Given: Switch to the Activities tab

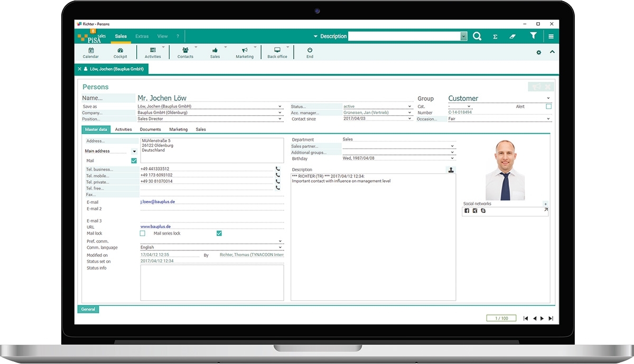Looking at the screenshot, I should click(x=123, y=129).
